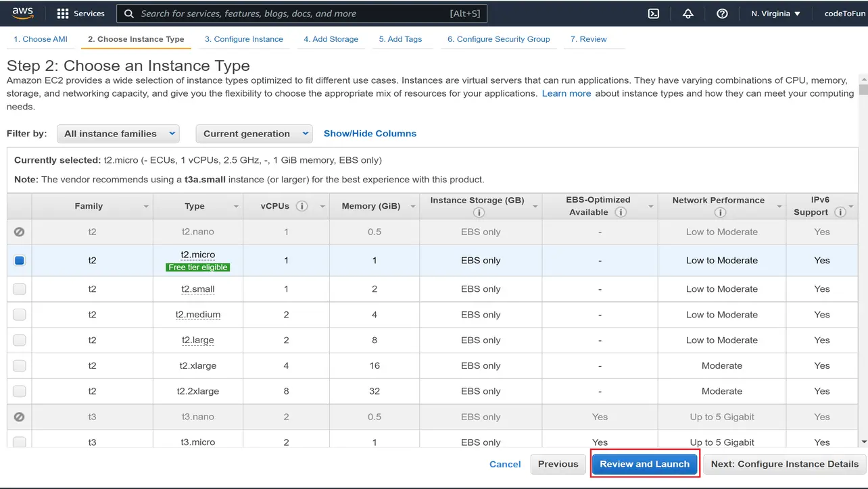Click the Services label in header
The image size is (868, 489).
tap(89, 14)
